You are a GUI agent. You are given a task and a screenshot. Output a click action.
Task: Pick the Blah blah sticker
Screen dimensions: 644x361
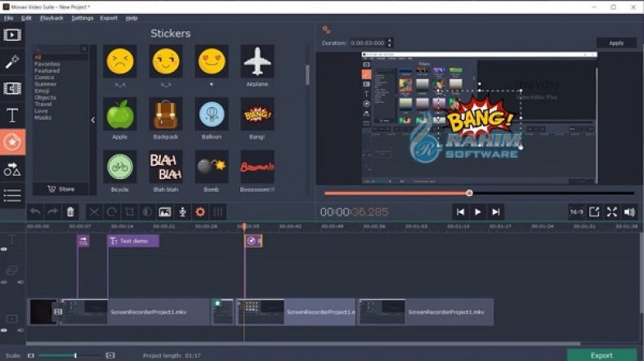(166, 167)
